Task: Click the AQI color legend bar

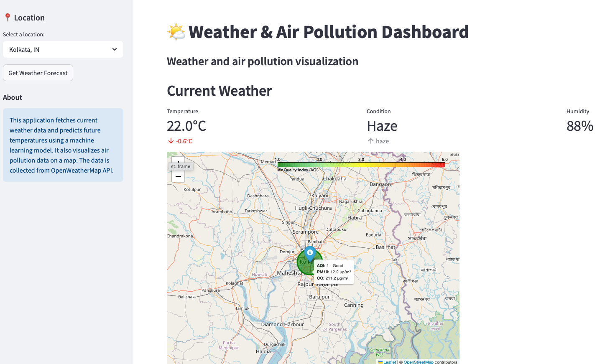Action: (x=361, y=164)
